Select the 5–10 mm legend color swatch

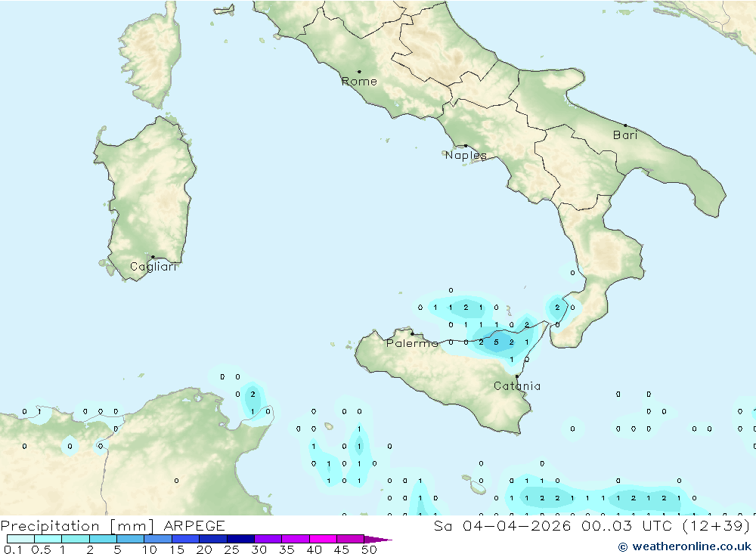130,539
